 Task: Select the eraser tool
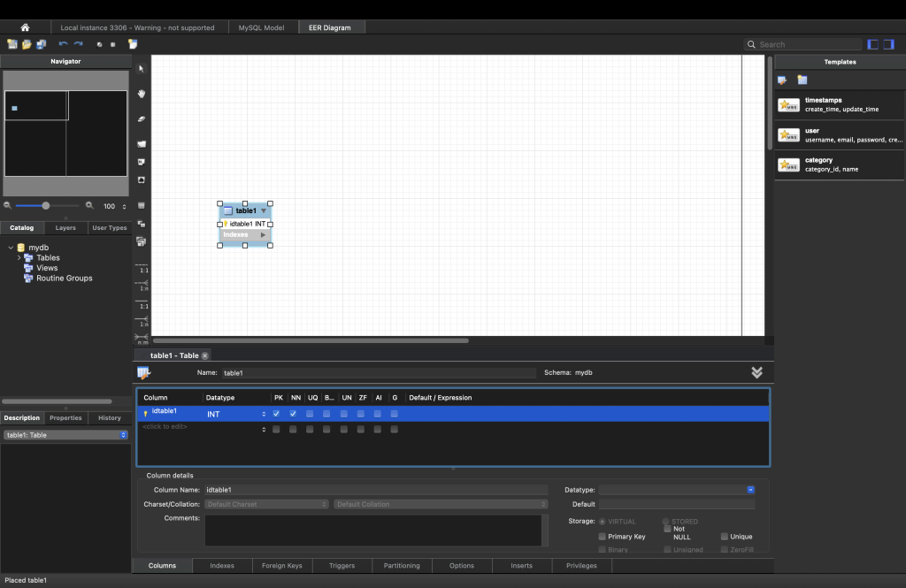142,118
